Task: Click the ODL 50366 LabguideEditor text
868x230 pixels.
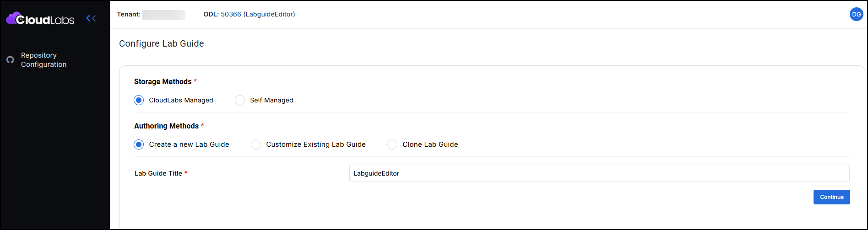Action: coord(249,14)
